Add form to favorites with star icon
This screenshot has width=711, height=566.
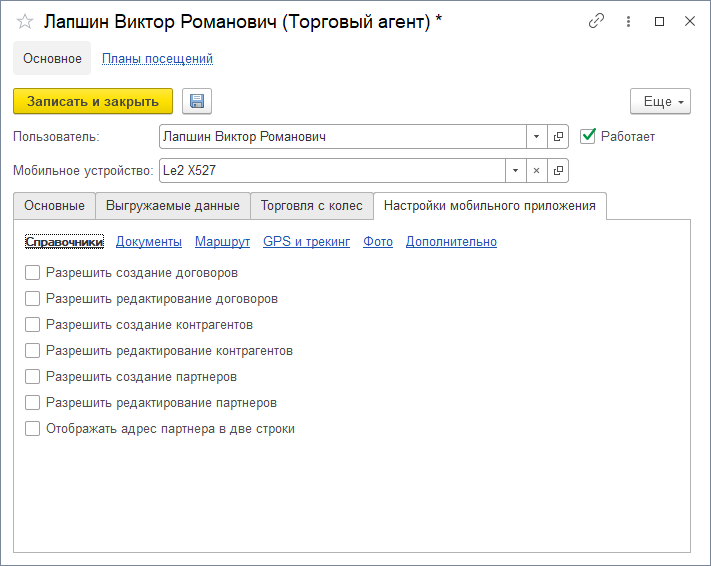[25, 21]
